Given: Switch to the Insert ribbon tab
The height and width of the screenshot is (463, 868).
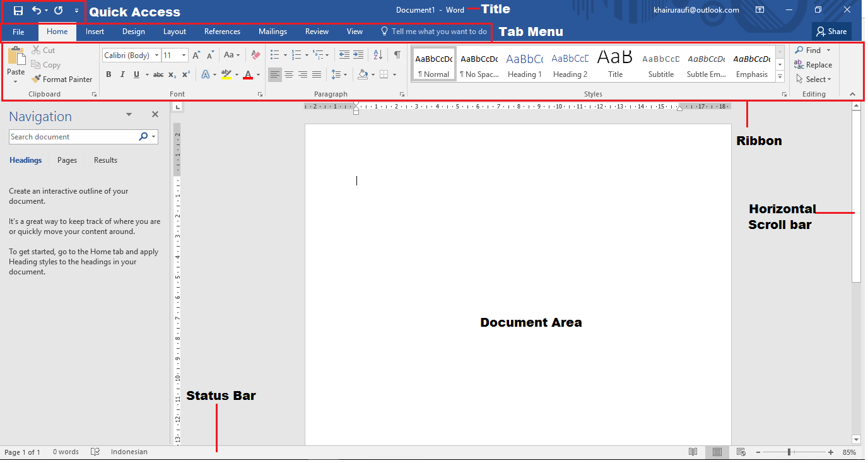Looking at the screenshot, I should (x=95, y=31).
